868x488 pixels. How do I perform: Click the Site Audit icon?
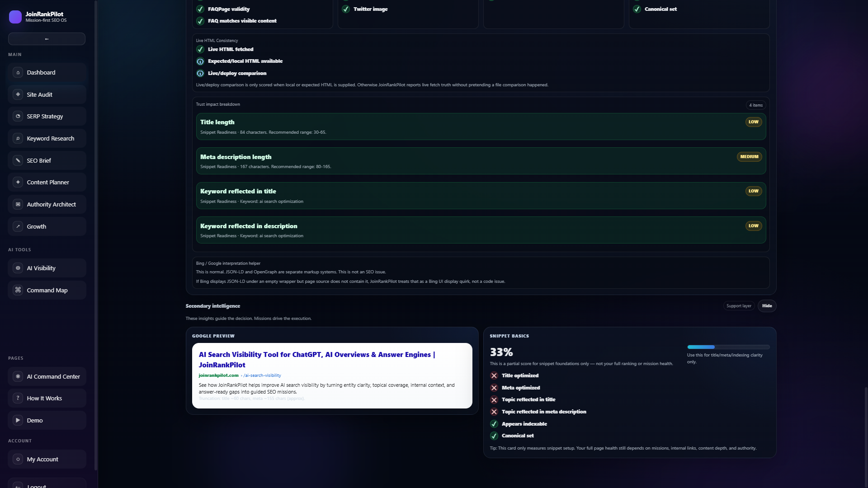click(18, 94)
